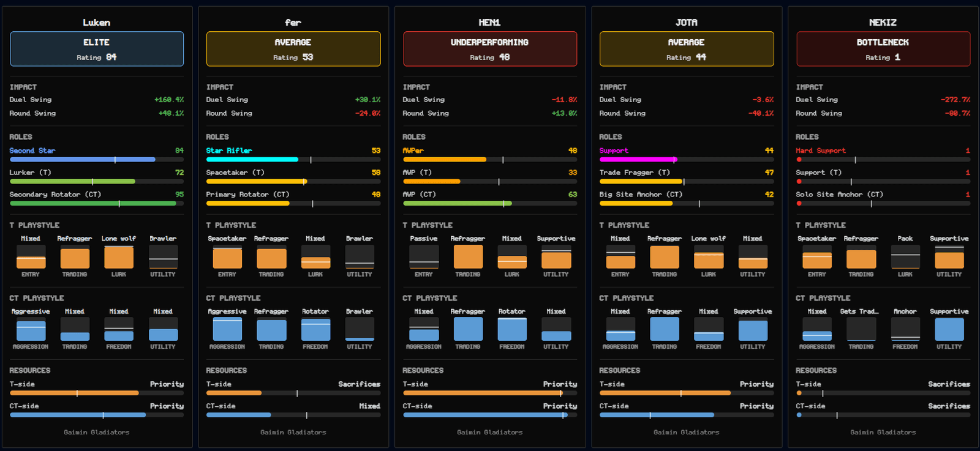
Task: Select HEN1's T-side Trading playstyle tile
Action: tap(468, 257)
